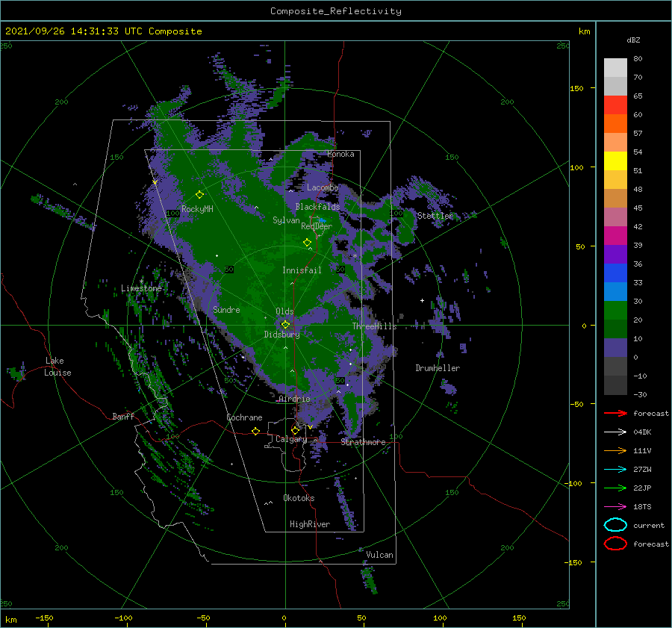Click the 2021/09/26 14:31:33 UTC timestamp

[x=74, y=31]
